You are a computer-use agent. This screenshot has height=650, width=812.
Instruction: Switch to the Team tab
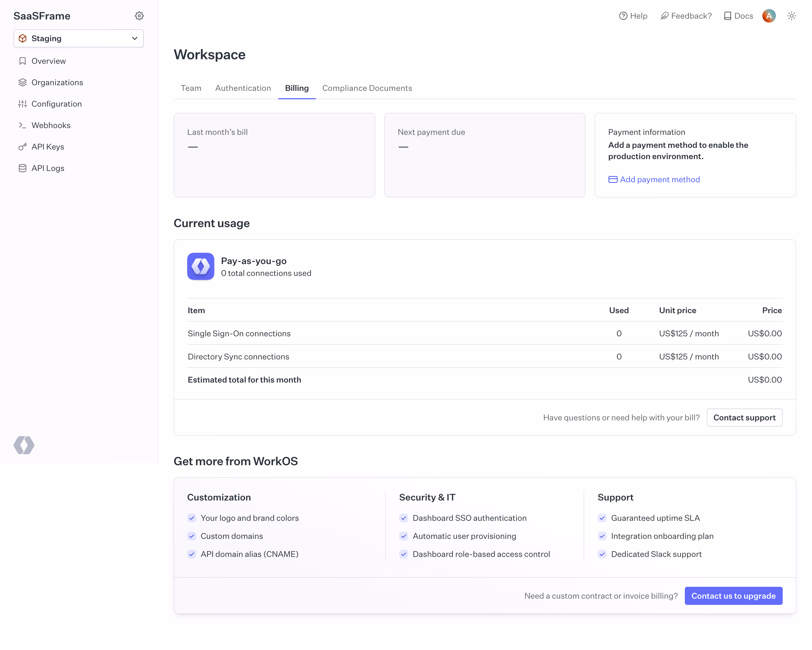(x=191, y=88)
